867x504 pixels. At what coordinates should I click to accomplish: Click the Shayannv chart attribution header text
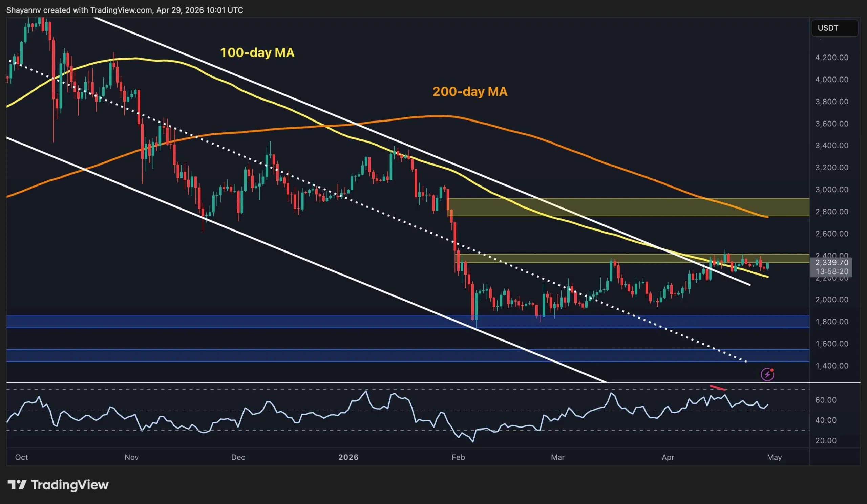click(x=125, y=10)
